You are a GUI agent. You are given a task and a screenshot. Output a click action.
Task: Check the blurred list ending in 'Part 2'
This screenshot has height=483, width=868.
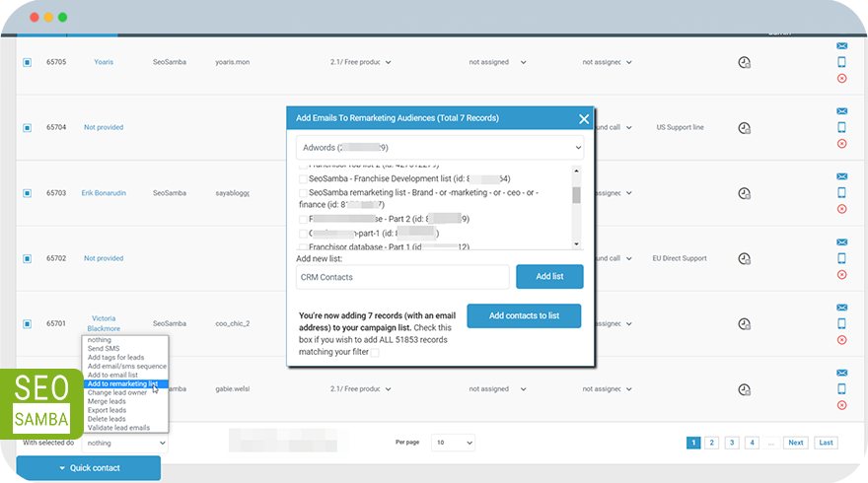coord(303,219)
